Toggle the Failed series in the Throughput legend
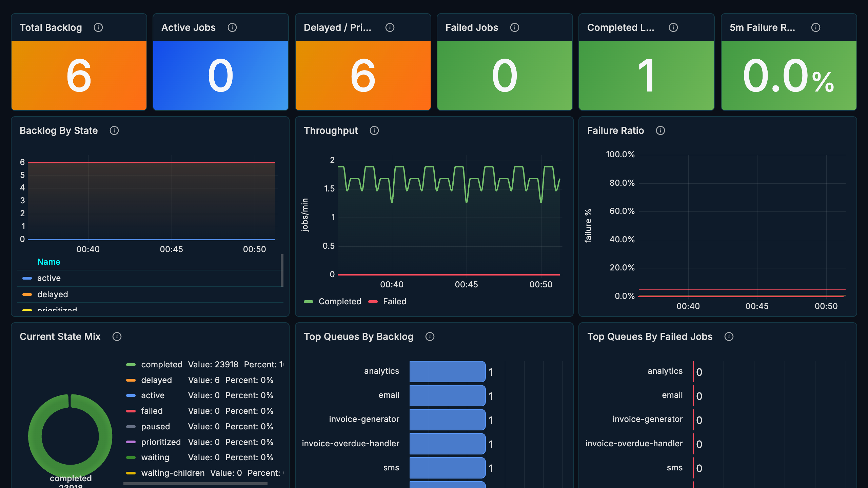The height and width of the screenshot is (488, 868). pos(394,302)
